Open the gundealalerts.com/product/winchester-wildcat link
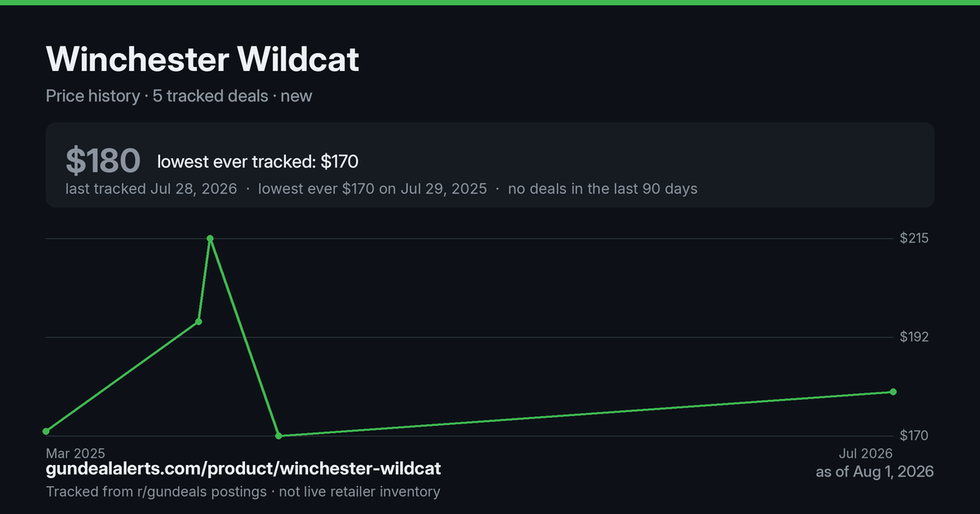This screenshot has height=514, width=980. [x=243, y=469]
